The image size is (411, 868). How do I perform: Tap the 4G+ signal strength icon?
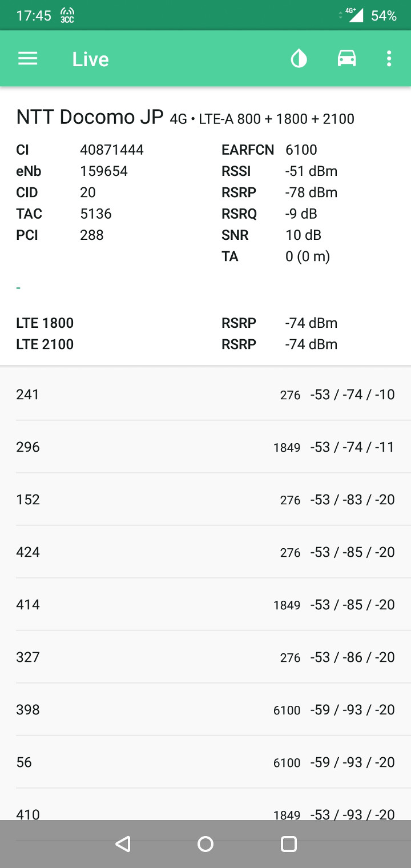click(x=354, y=15)
